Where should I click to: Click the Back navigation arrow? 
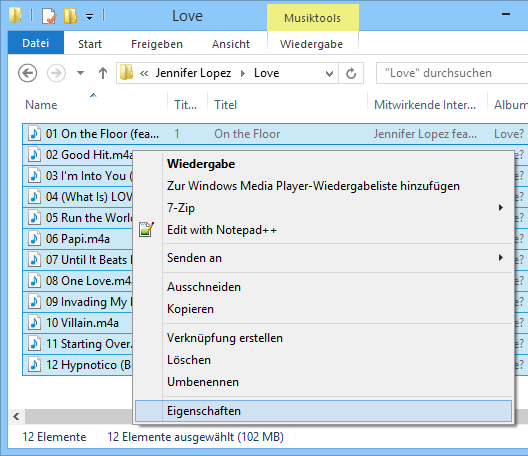[28, 73]
